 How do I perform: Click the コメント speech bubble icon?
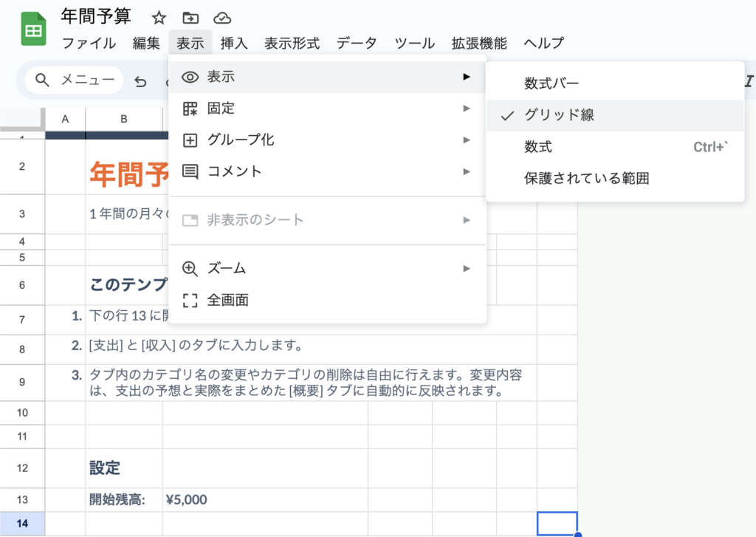[190, 171]
